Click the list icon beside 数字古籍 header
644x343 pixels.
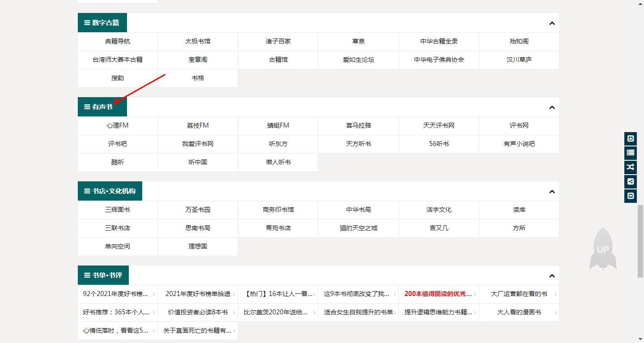click(86, 22)
